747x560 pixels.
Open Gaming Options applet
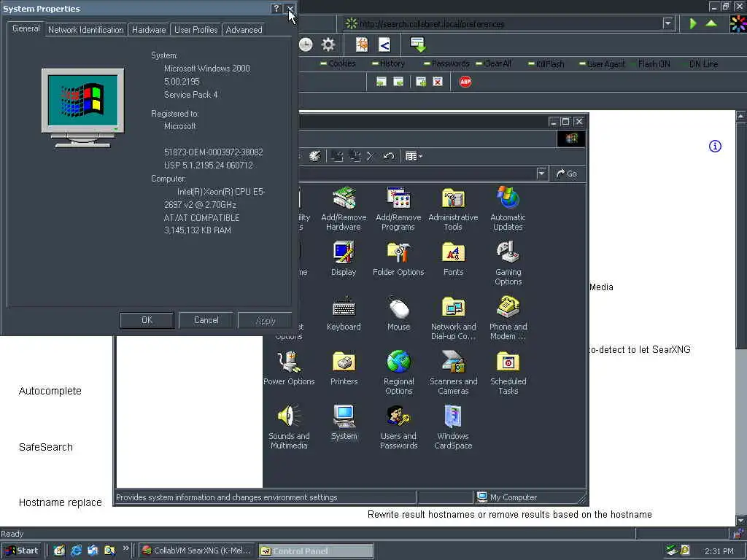(508, 262)
